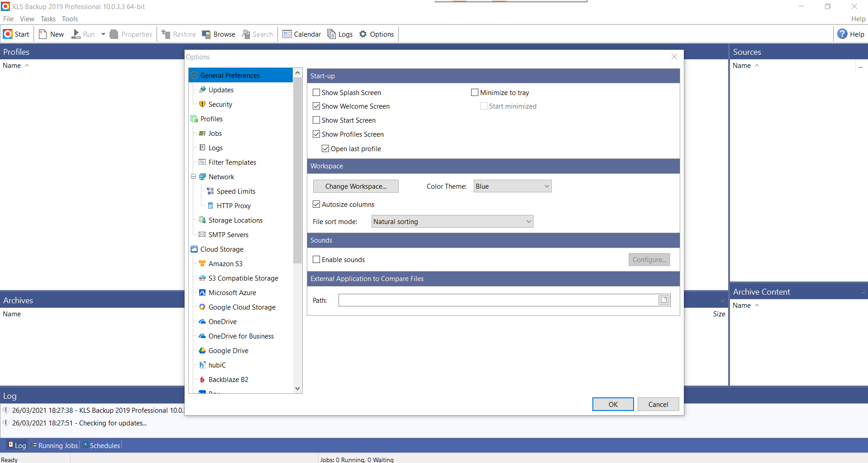Image resolution: width=868 pixels, height=463 pixels.
Task: Sort Sources by Name column
Action: (x=746, y=65)
